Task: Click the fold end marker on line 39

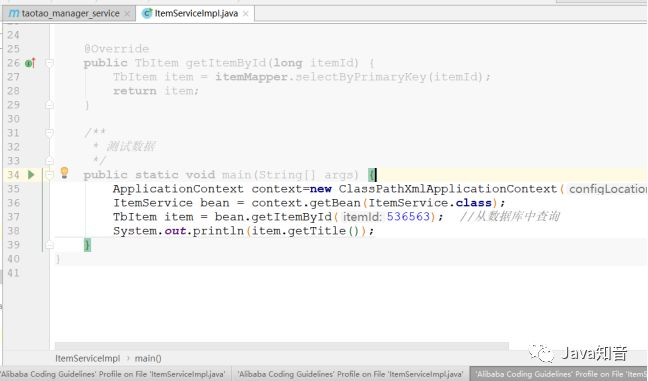Action: point(49,245)
